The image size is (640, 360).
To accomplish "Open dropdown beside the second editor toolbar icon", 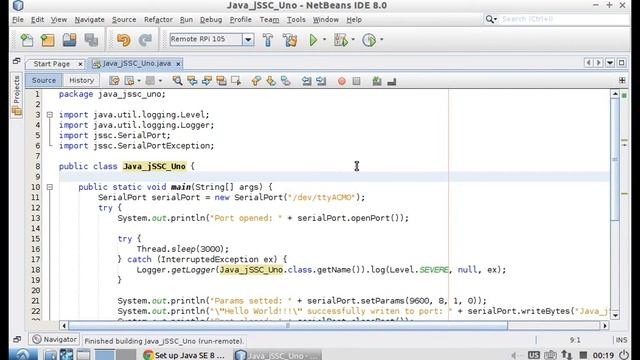I will pyautogui.click(x=139, y=81).
